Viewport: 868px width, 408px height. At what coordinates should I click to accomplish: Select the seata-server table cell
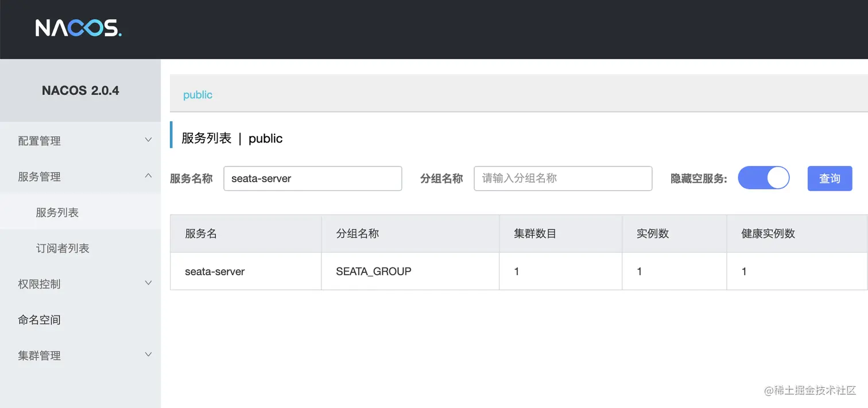point(246,271)
